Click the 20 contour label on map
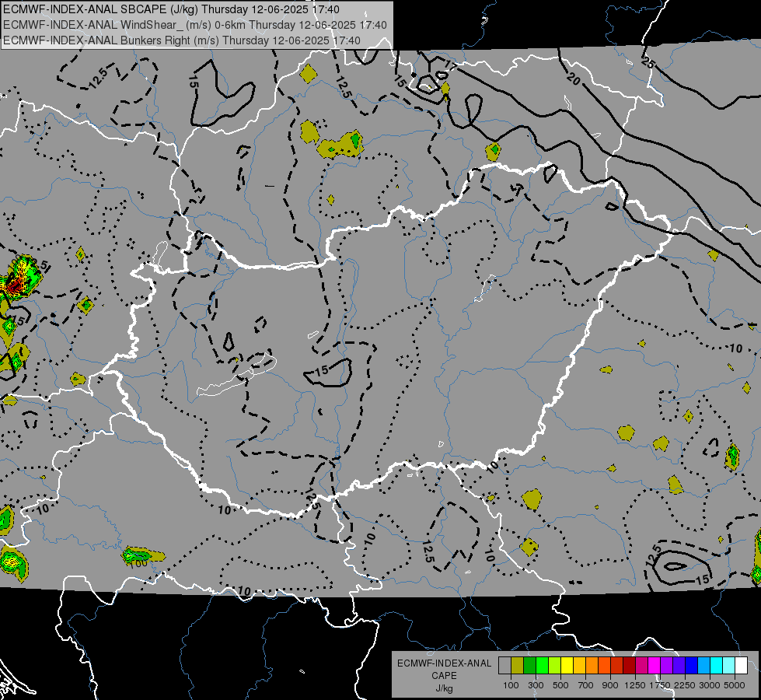Image resolution: width=761 pixels, height=700 pixels. 573,79
